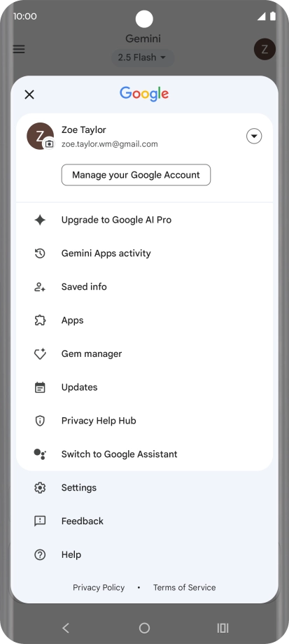This screenshot has width=289, height=644.
Task: Tap the Upgrade to Google AI Pro sparkle icon
Action: [x=40, y=220]
